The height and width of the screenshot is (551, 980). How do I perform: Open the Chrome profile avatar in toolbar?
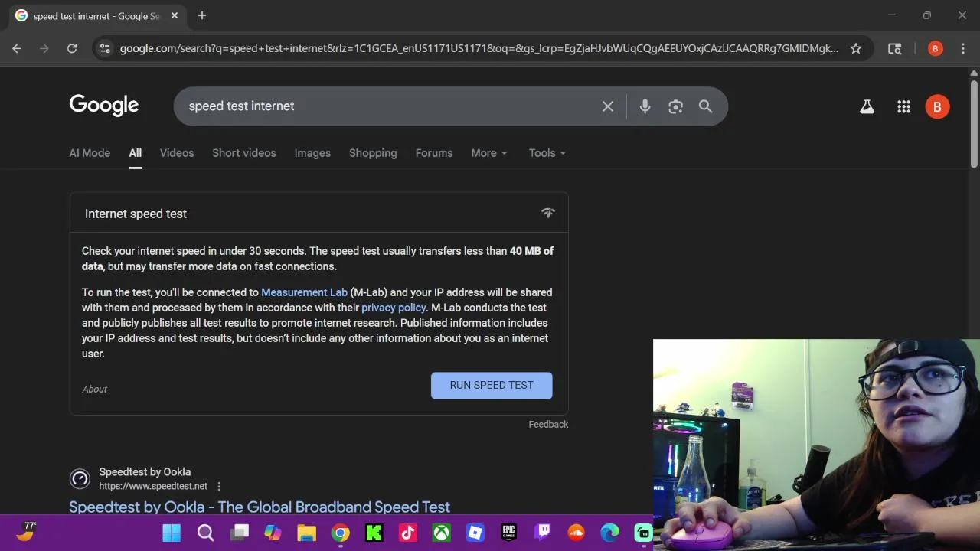click(x=935, y=48)
